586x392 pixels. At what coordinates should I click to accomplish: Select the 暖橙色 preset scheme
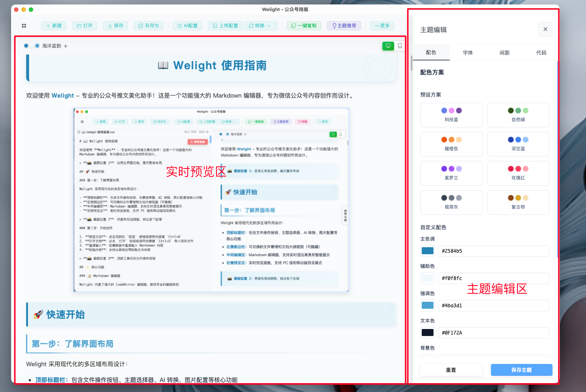[452, 144]
